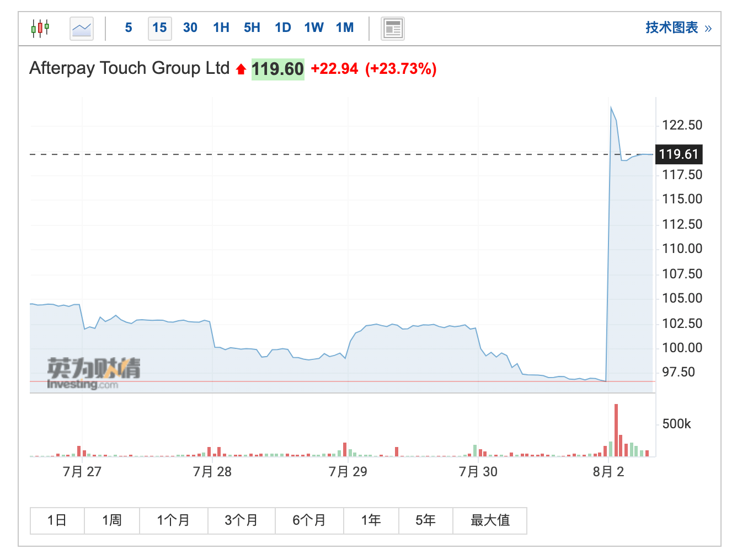Switch to the 1H hourly timeframe
This screenshot has width=737, height=560.
coord(221,28)
